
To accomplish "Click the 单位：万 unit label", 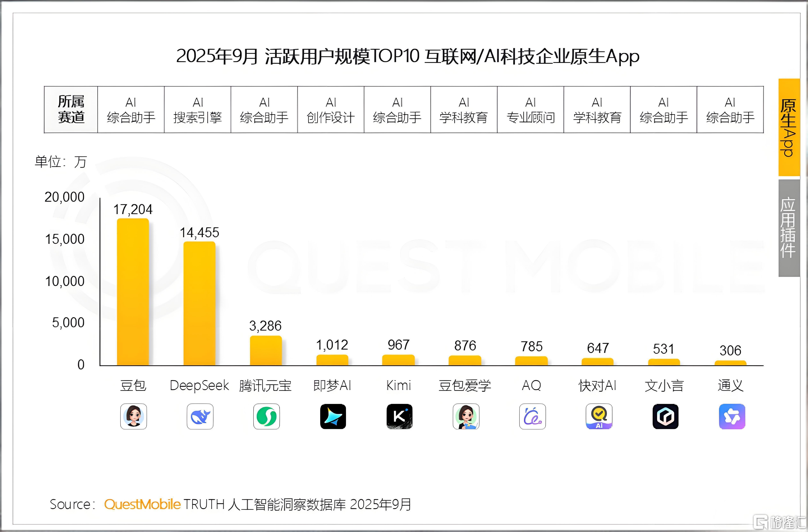I will click(x=61, y=162).
